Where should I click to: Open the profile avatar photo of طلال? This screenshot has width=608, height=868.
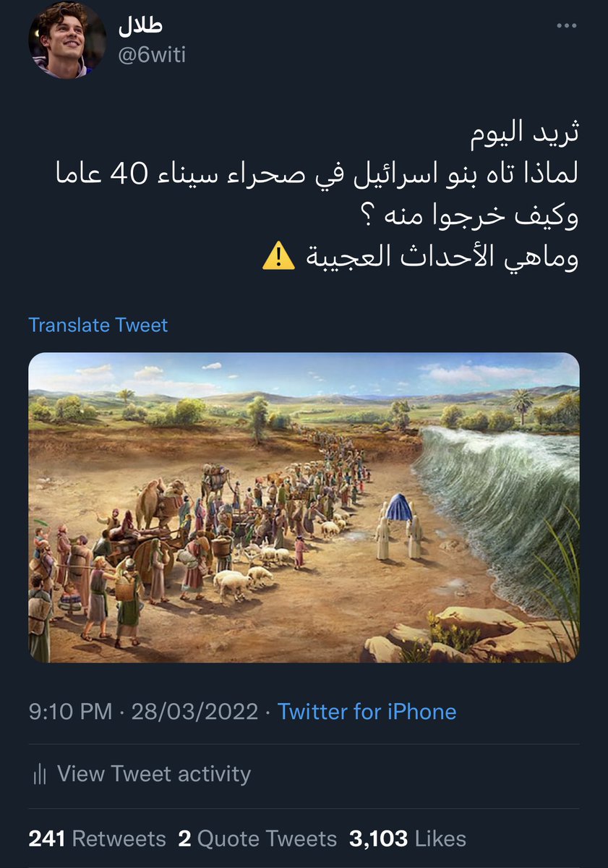point(68,40)
